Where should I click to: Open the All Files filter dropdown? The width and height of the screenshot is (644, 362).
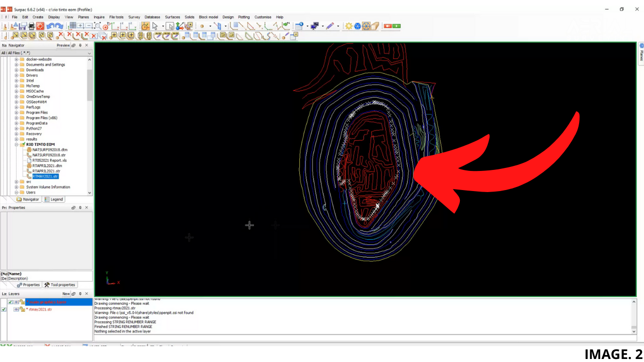click(90, 53)
